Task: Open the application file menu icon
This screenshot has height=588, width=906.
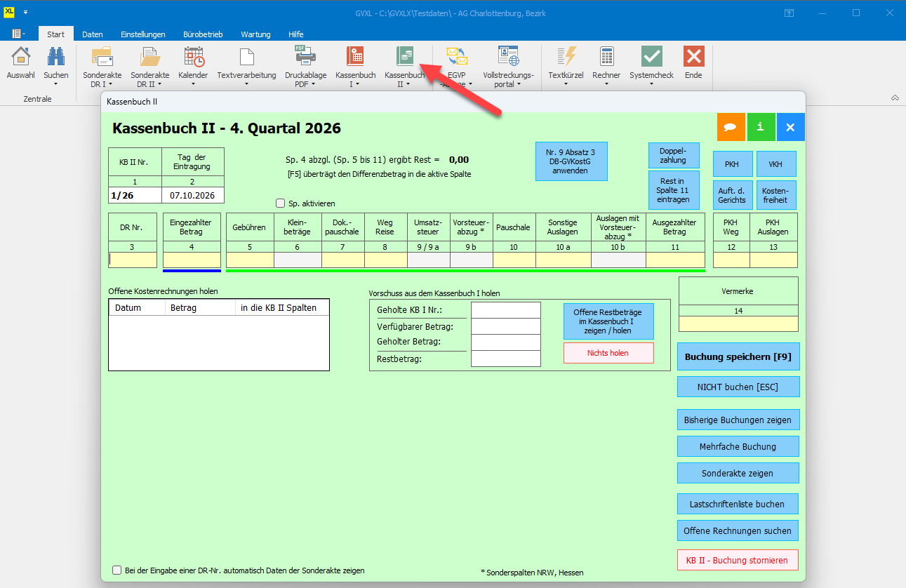Action: click(18, 34)
